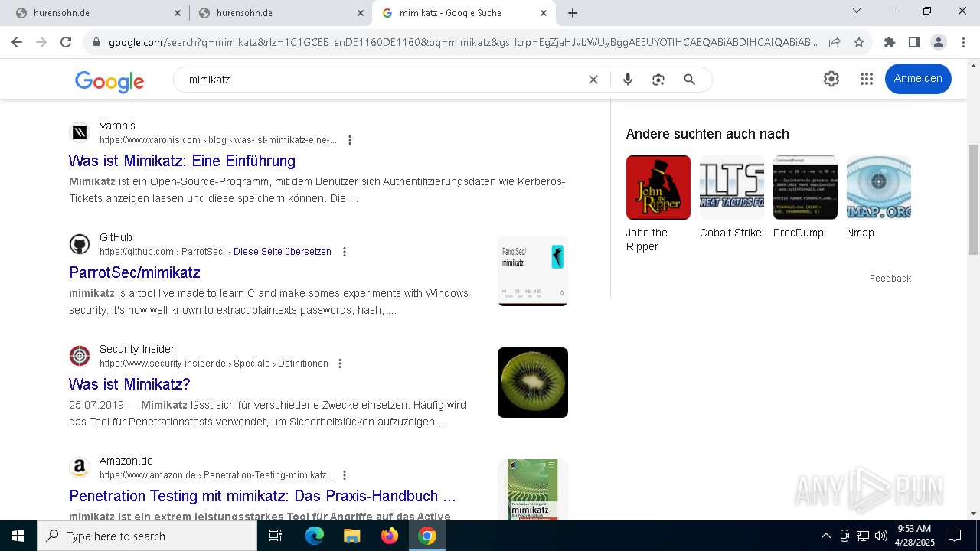Image resolution: width=980 pixels, height=551 pixels.
Task: Open the 'Was ist Mimikatz?' result
Action: pos(129,384)
